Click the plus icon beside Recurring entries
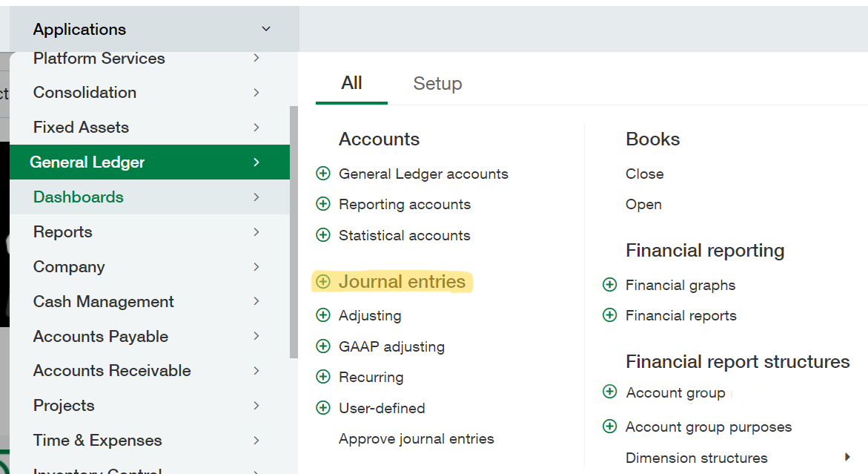Image resolution: width=868 pixels, height=474 pixels. click(323, 377)
